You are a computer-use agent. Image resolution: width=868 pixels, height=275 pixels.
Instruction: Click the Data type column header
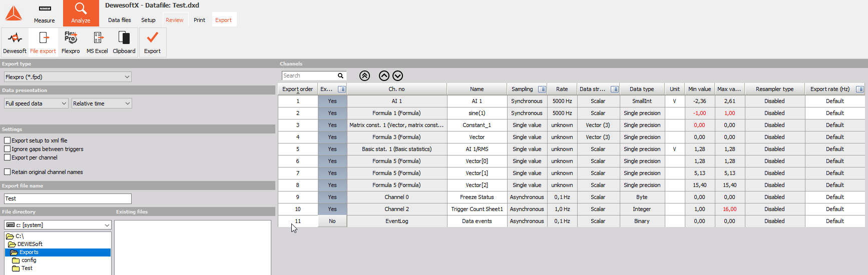coord(642,89)
